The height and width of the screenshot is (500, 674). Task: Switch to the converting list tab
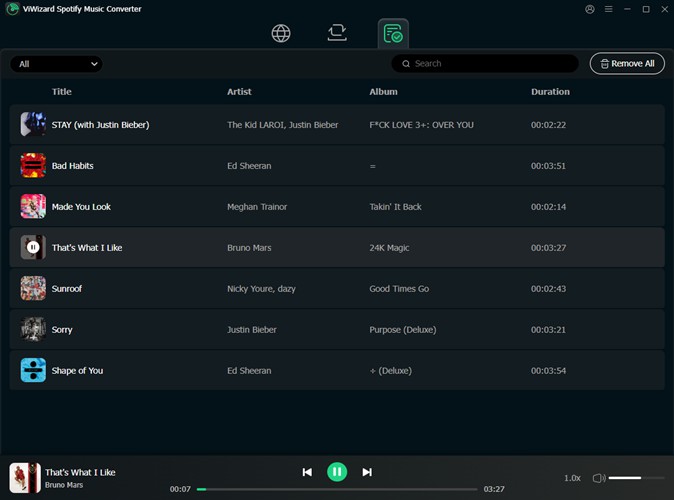click(337, 33)
